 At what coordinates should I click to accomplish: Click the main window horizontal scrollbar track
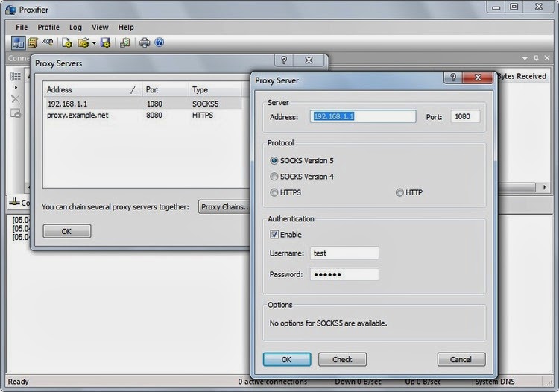tap(517, 187)
